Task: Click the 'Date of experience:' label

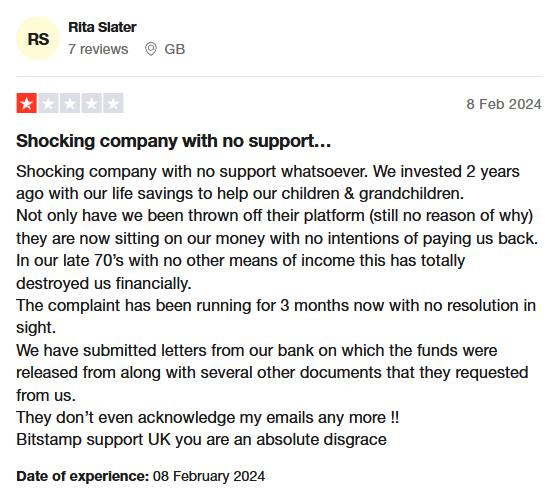Action: 82,476
